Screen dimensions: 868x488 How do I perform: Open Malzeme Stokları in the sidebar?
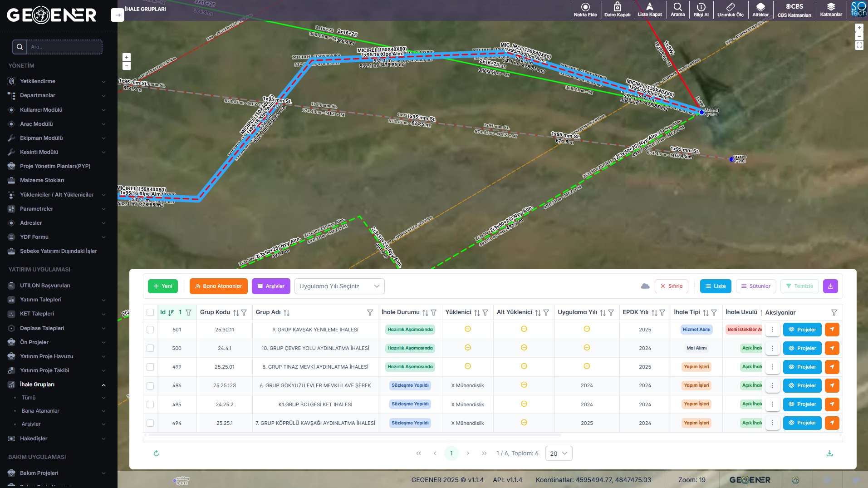coord(42,180)
